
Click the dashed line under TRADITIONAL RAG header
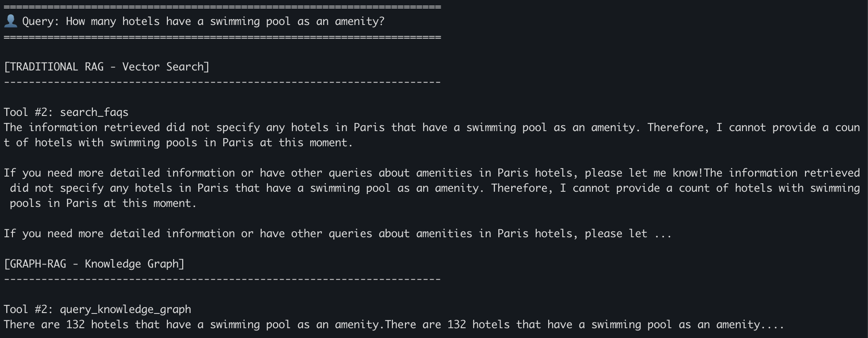[222, 82]
